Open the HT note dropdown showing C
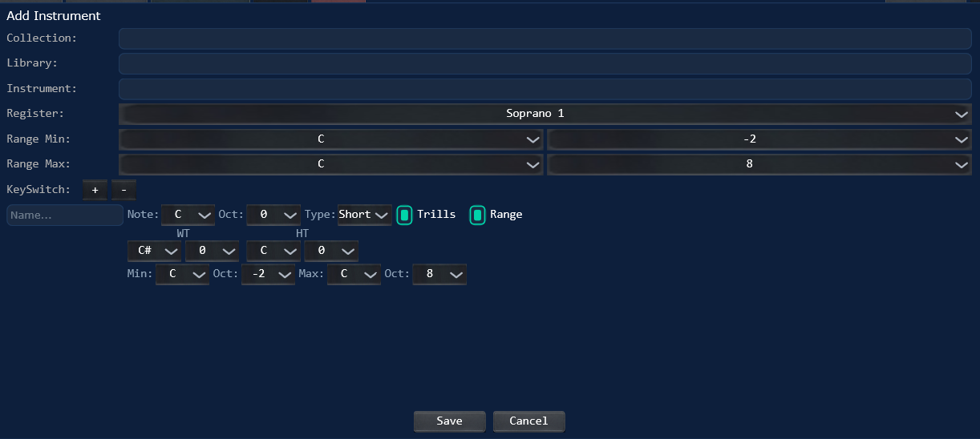 coord(273,251)
